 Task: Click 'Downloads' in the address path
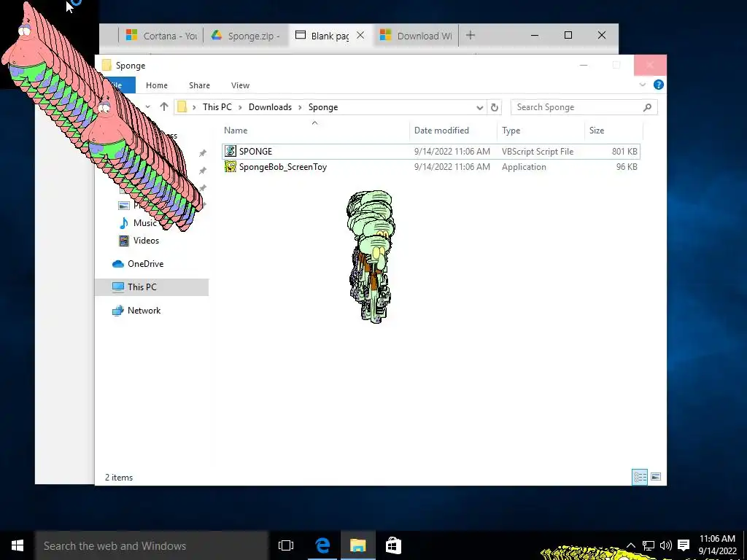pos(270,107)
